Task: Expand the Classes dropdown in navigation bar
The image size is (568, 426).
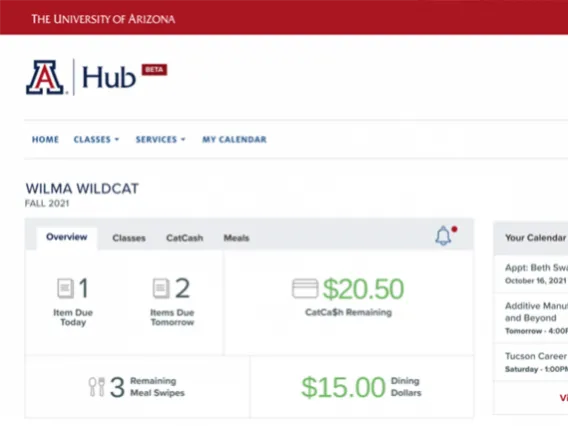Action: pos(96,139)
